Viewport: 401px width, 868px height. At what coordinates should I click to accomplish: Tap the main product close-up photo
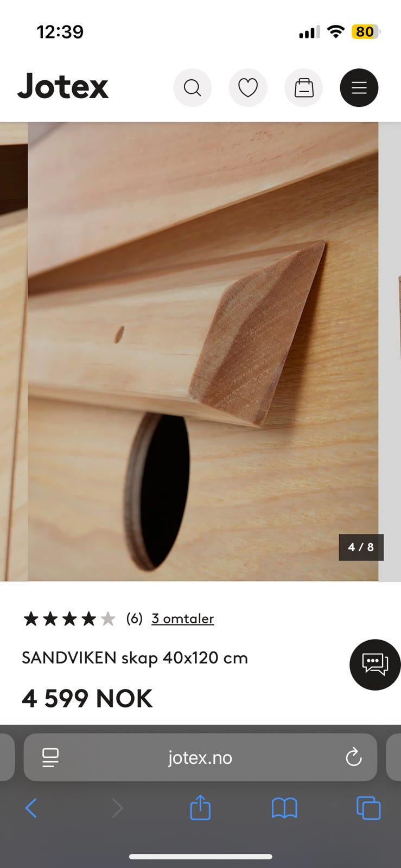coord(203,352)
